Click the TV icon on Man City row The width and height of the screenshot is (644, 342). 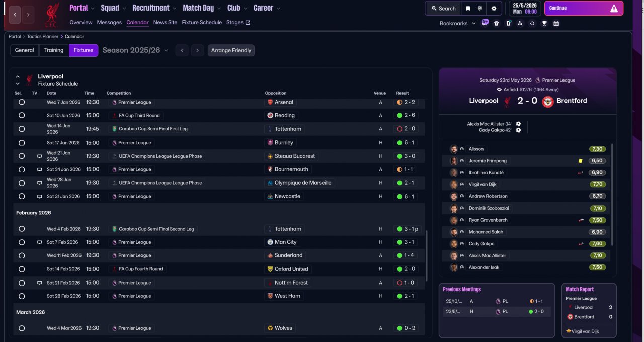click(39, 242)
